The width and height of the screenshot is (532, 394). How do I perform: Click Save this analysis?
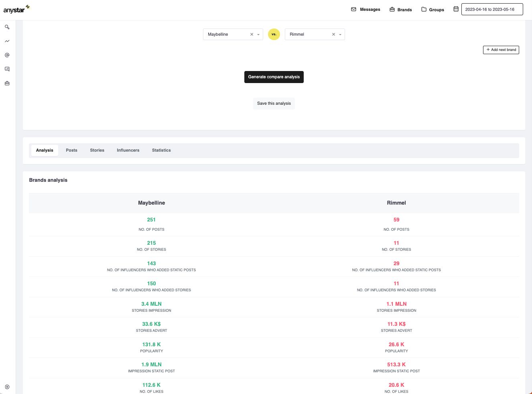click(x=274, y=104)
